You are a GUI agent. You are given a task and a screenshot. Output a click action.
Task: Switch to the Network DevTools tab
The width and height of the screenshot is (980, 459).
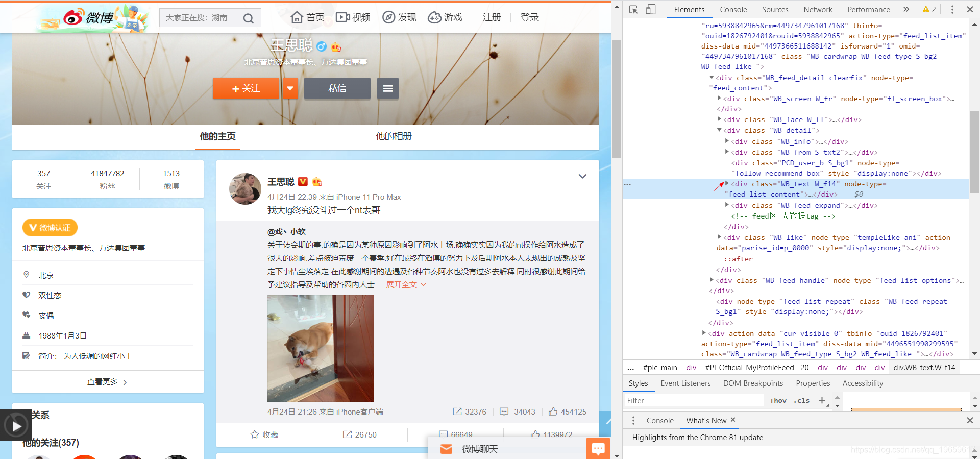tap(818, 9)
